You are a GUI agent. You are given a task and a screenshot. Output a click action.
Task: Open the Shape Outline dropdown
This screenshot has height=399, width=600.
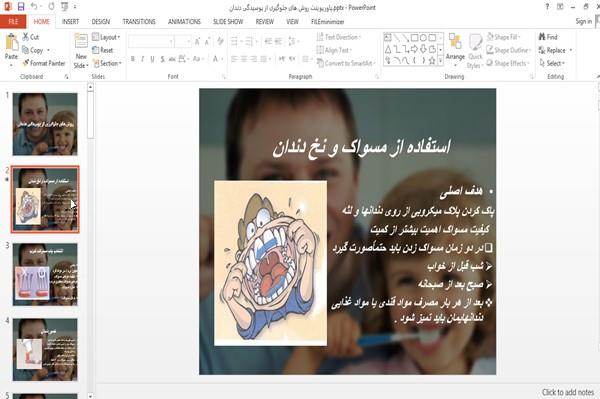coord(509,50)
